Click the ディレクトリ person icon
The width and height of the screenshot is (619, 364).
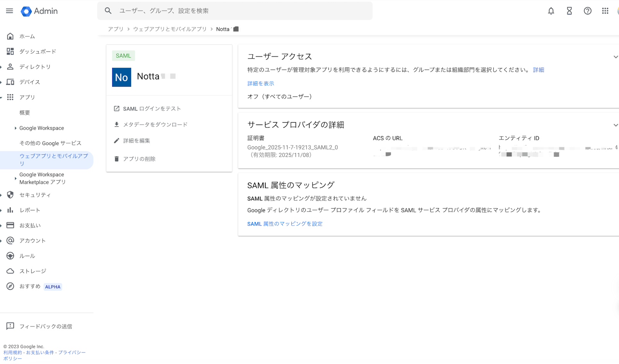(10, 67)
